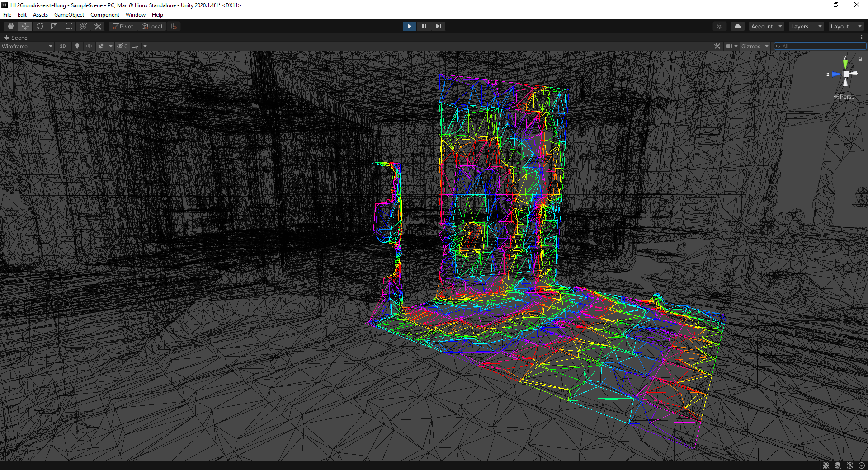Open the Layout dropdown
The image size is (868, 470).
845,27
